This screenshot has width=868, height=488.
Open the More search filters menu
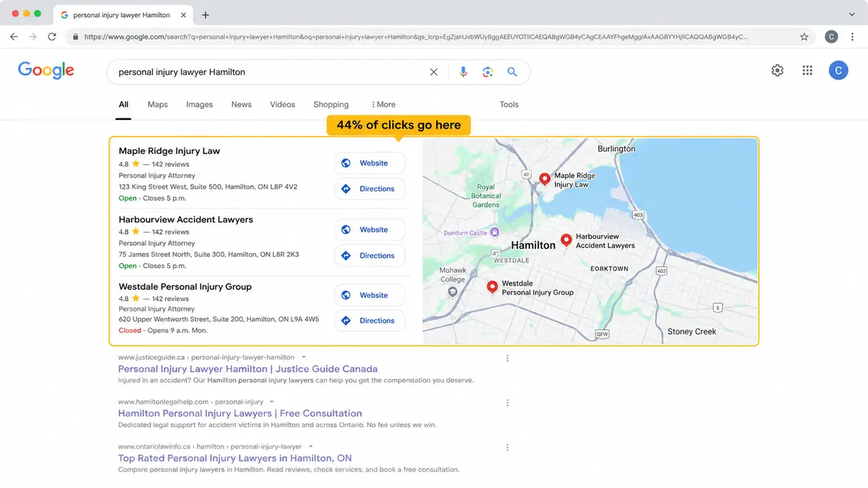click(x=383, y=104)
